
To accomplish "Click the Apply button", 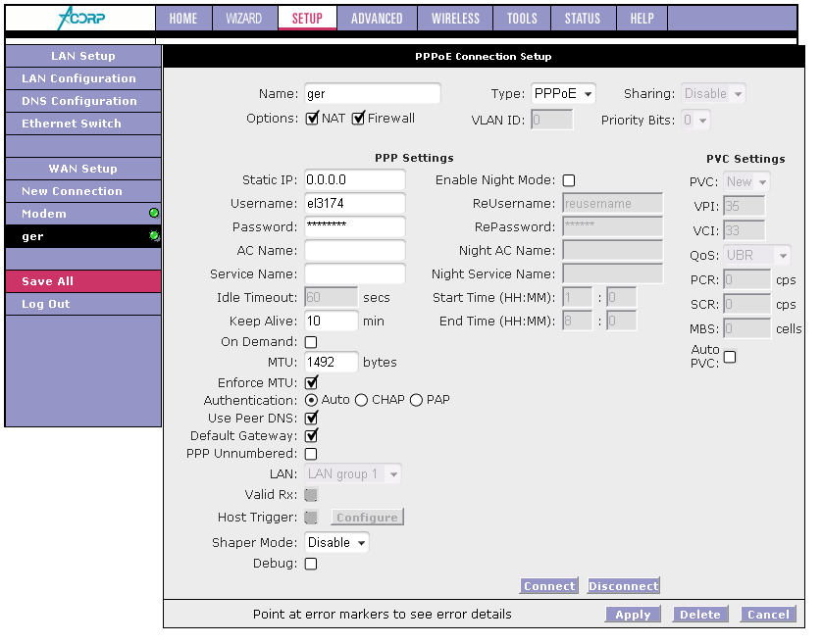I will [633, 615].
